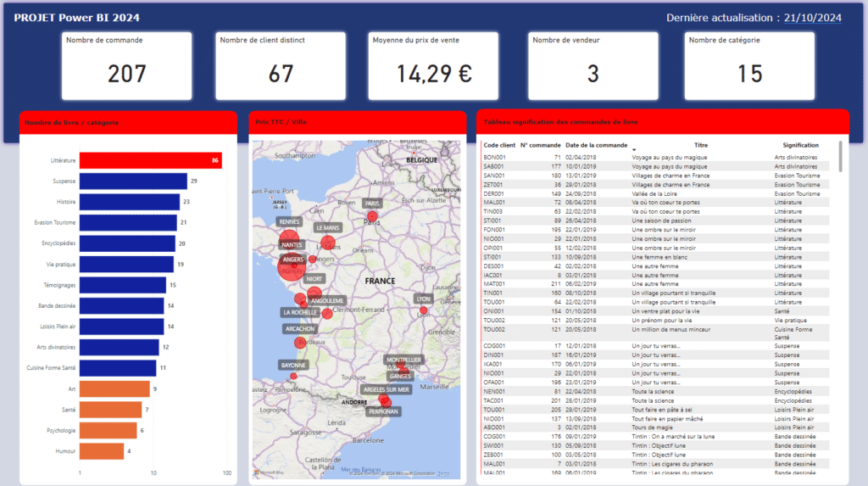Click the red bubble over Paris
Viewport: 868px width, 486px height.
(373, 216)
